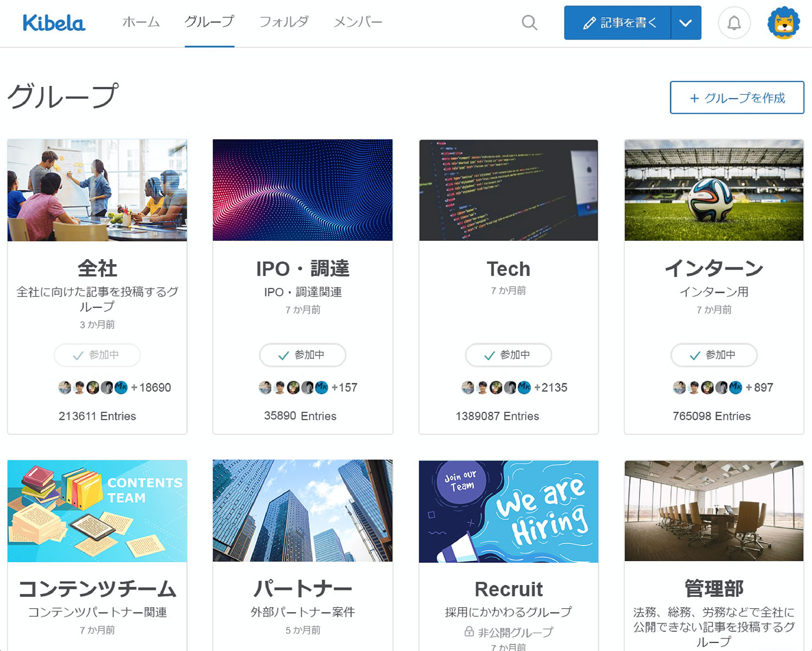Open the フォルダ section
Screen dimensions: 812x651
point(284,22)
